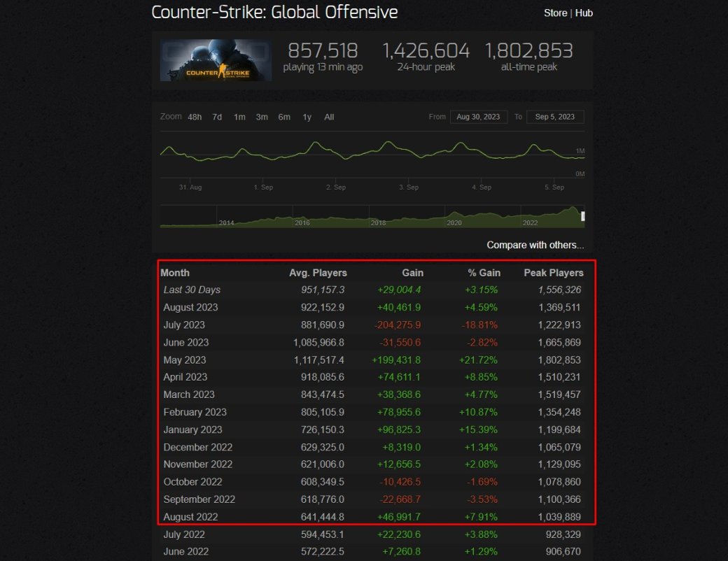Select the Last 30 Days row label
The image size is (728, 561).
coord(192,290)
